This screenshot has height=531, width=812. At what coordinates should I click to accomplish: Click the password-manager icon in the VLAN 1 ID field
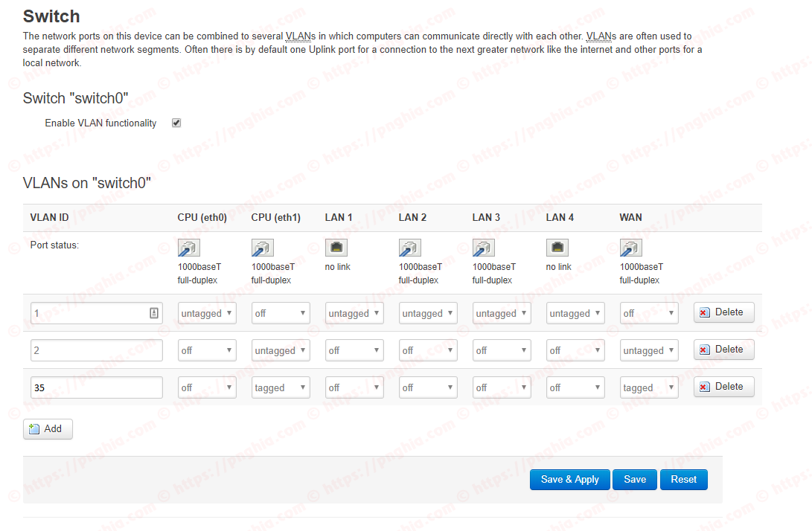pyautogui.click(x=154, y=313)
